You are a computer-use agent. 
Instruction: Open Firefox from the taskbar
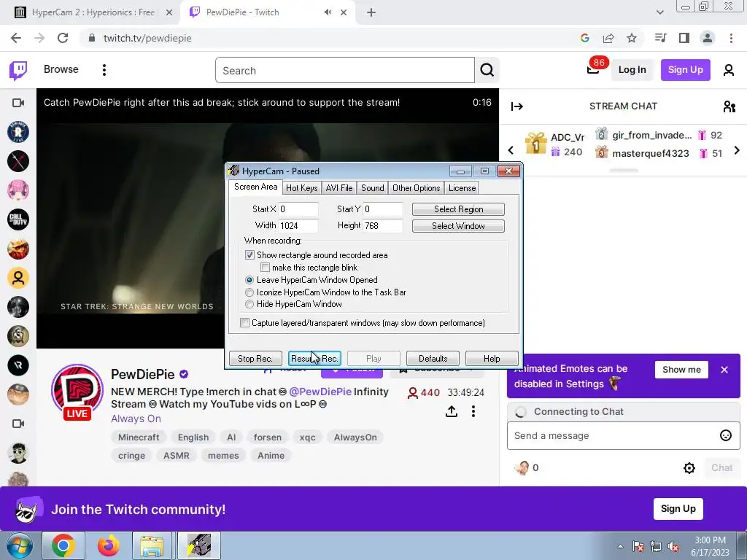pyautogui.click(x=109, y=545)
